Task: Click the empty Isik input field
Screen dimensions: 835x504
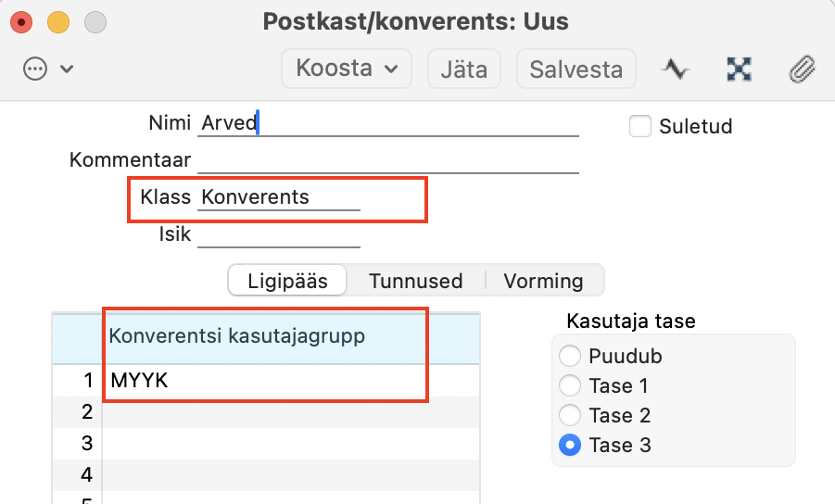Action: coord(278,234)
